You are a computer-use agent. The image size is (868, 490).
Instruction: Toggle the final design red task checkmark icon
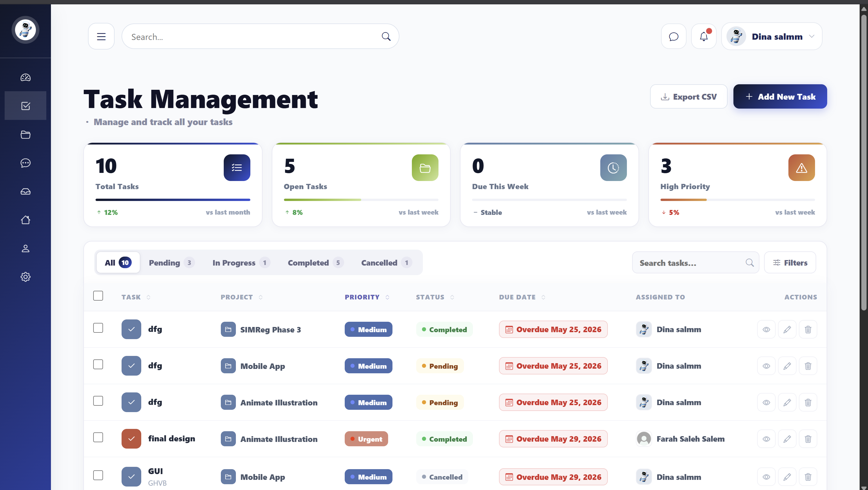(131, 439)
